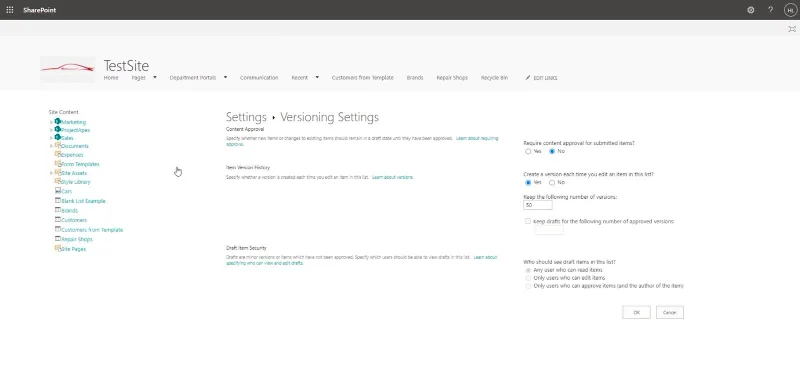800x379 pixels.
Task: Open the HL user account avatar
Action: pyautogui.click(x=790, y=10)
